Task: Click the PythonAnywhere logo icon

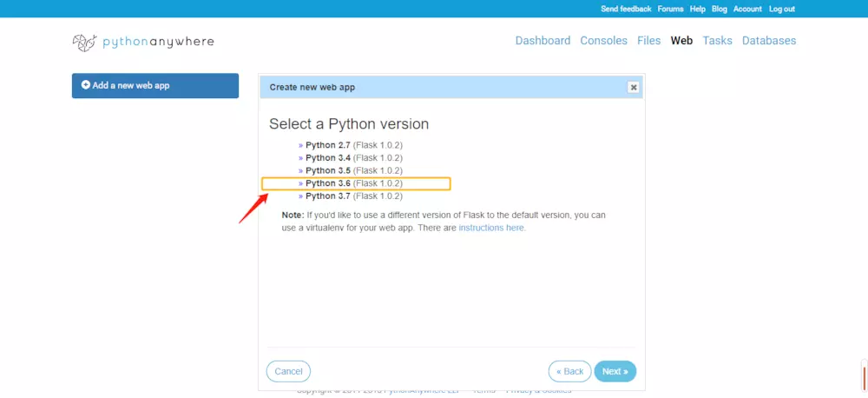Action: click(x=85, y=43)
